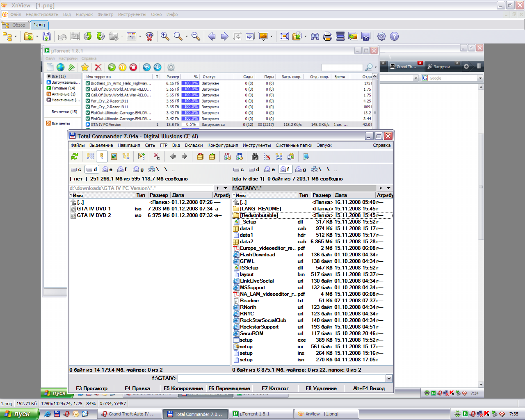
Task: Click the binoculars search icon in XnView toolbar
Action: 315,37
